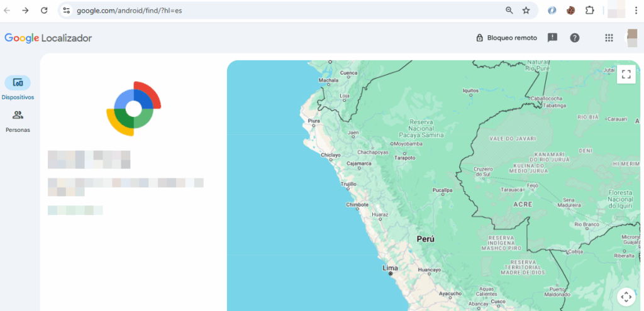
Task: Open the Dispositivos tab in sidebar
Action: tap(18, 83)
